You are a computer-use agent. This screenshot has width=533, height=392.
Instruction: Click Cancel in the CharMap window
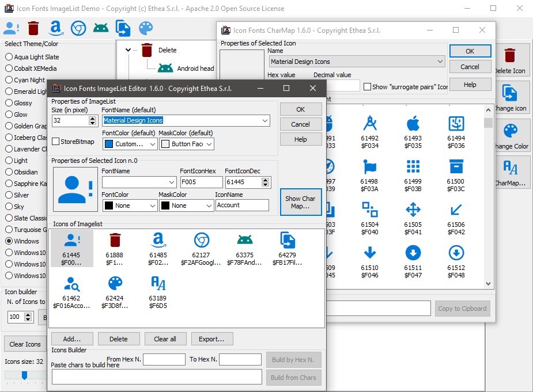470,67
